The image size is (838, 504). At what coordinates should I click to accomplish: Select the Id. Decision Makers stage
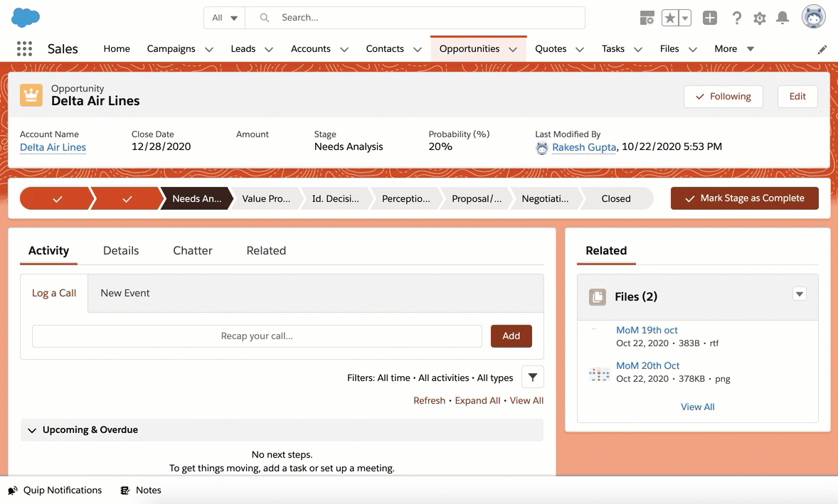(336, 198)
